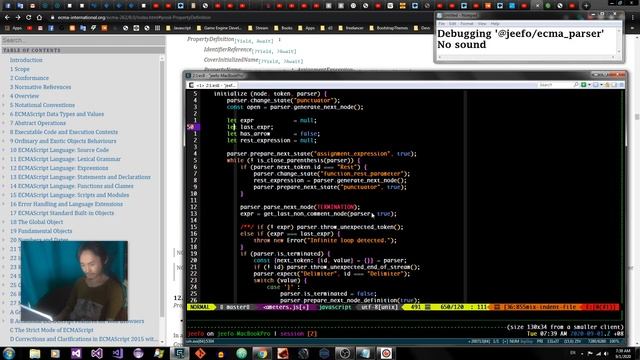640x360 pixels.
Task: Open the freelancer bookmarks folder
Action: 351,28
